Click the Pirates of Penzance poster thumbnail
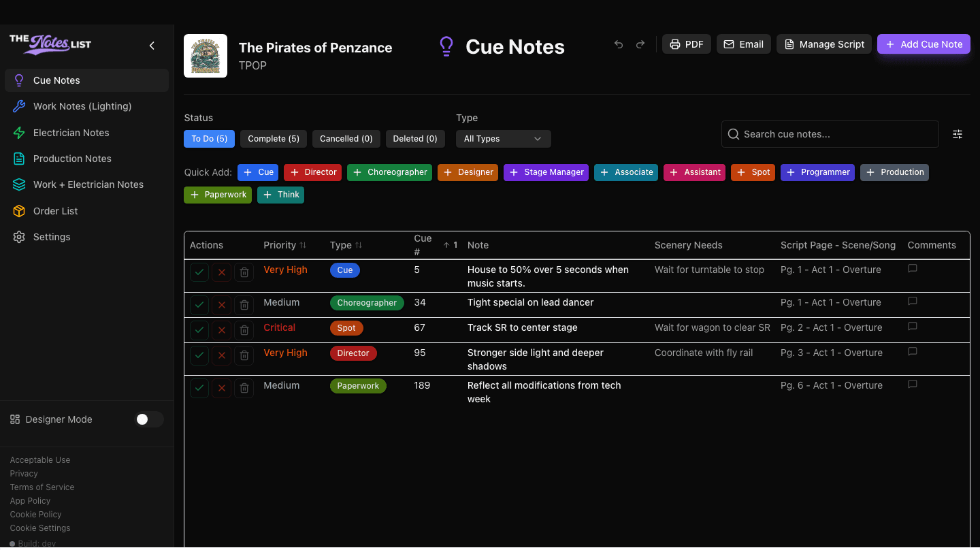 [206, 56]
